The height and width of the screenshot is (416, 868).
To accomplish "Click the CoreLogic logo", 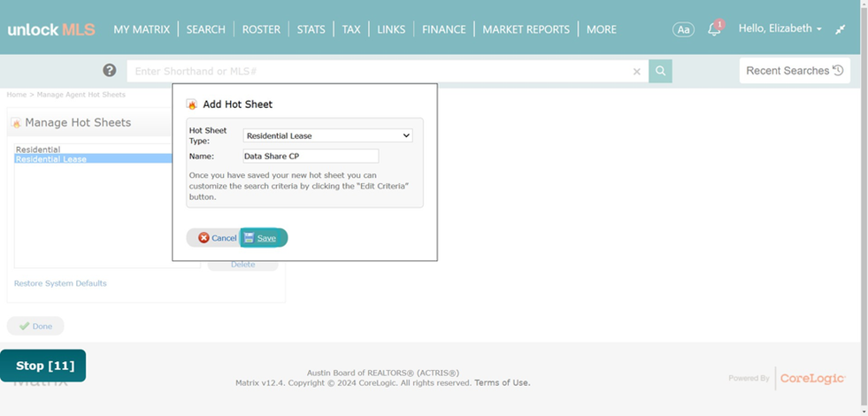I will [x=812, y=378].
